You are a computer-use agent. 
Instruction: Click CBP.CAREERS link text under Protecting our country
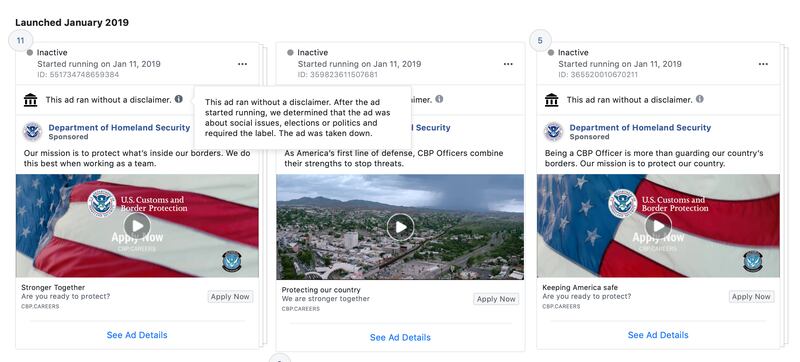301,309
